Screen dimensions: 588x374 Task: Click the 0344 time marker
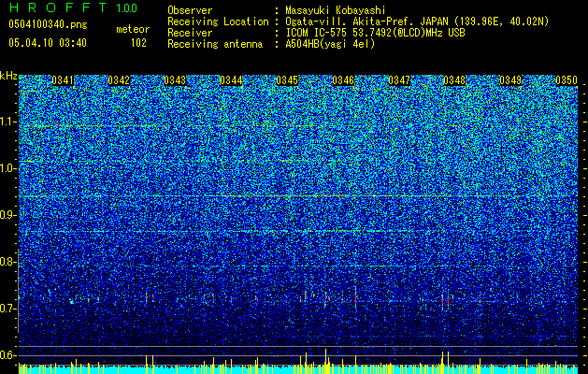tap(231, 80)
